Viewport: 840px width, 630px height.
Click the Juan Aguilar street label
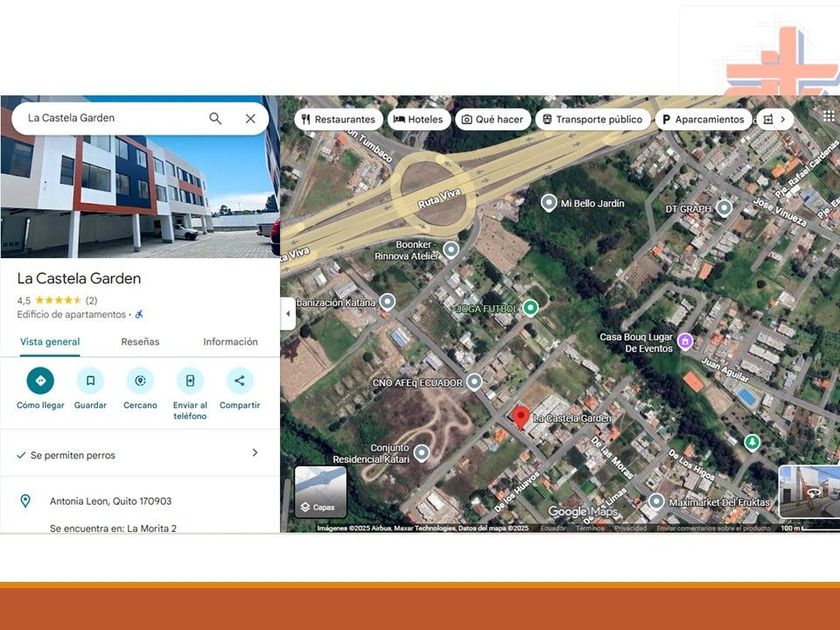pyautogui.click(x=725, y=371)
